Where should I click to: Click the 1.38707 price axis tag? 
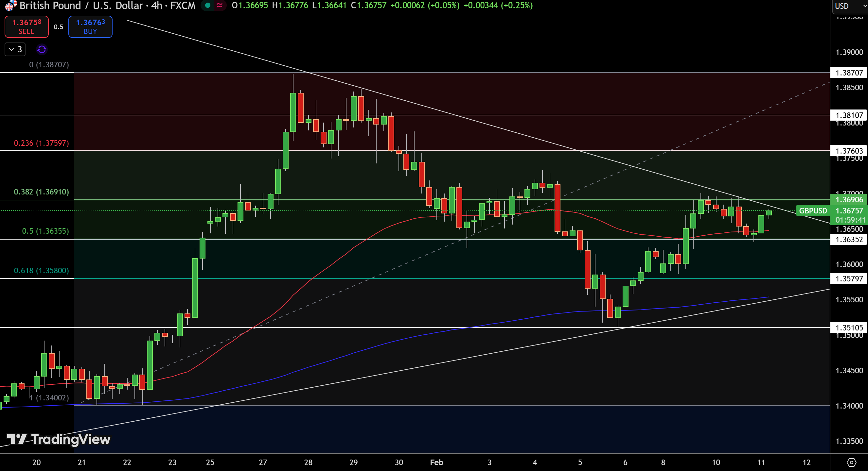pyautogui.click(x=849, y=73)
